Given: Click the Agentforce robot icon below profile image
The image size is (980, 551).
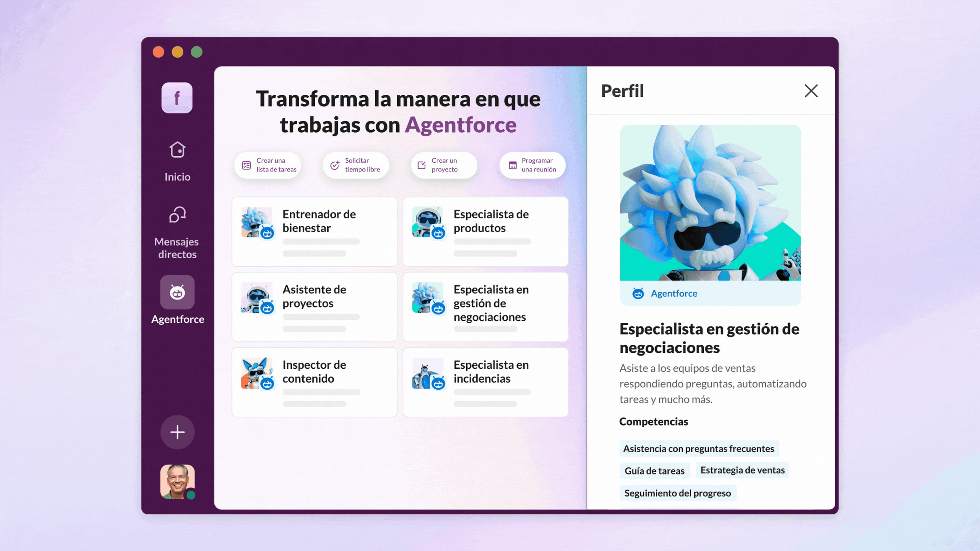Looking at the screenshot, I should point(638,293).
